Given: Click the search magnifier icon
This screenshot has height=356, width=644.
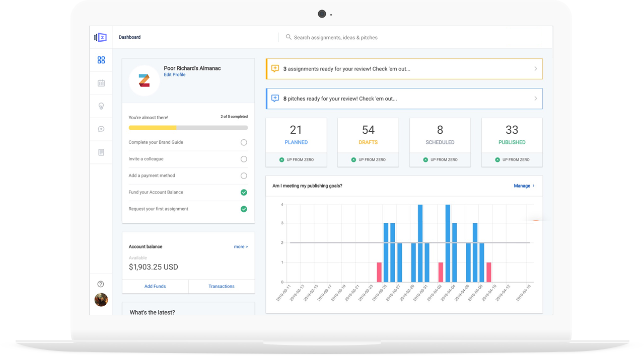Looking at the screenshot, I should [289, 37].
